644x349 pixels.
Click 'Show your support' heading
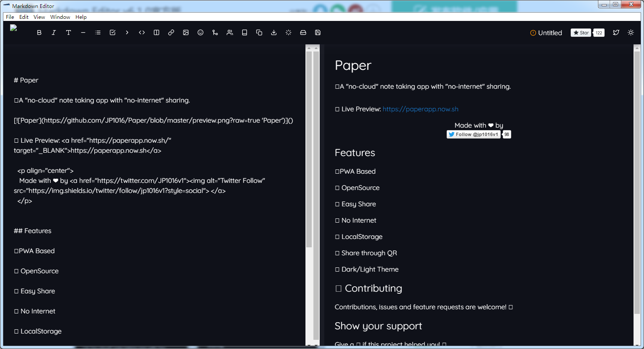coord(378,326)
